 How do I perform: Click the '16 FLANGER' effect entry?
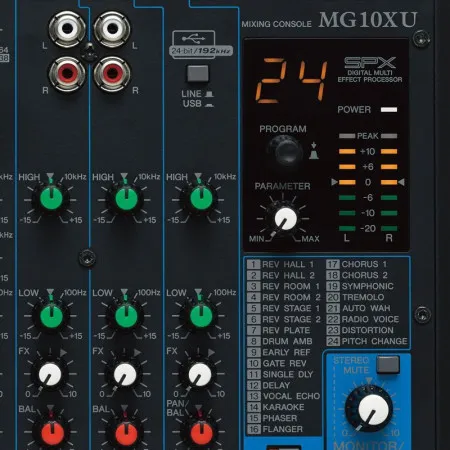pyautogui.click(x=275, y=429)
